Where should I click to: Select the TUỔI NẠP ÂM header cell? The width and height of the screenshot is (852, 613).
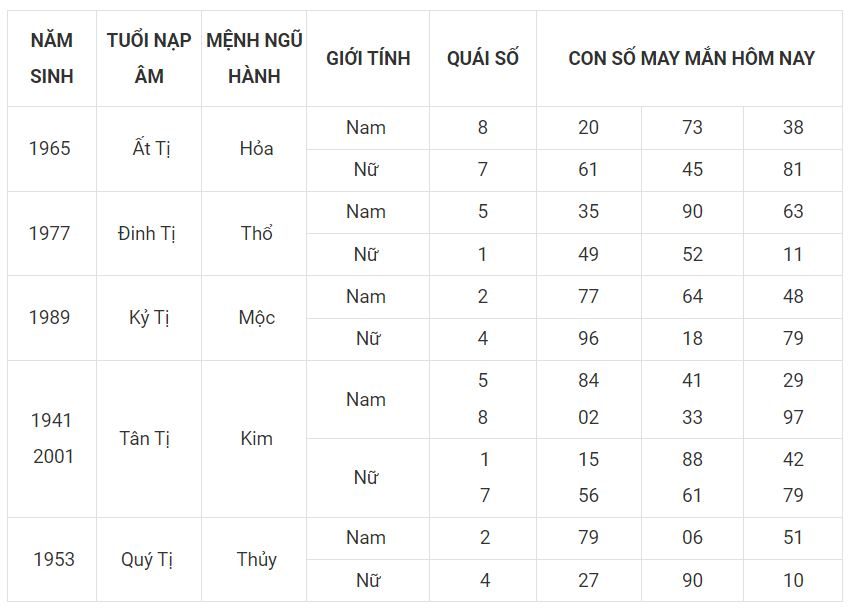point(149,58)
